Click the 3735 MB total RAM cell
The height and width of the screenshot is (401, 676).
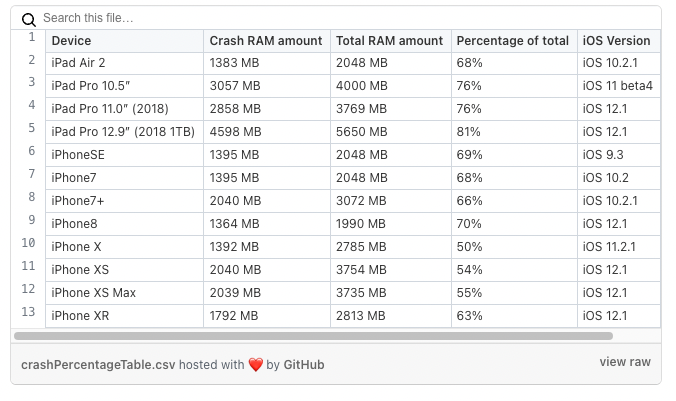coord(391,293)
